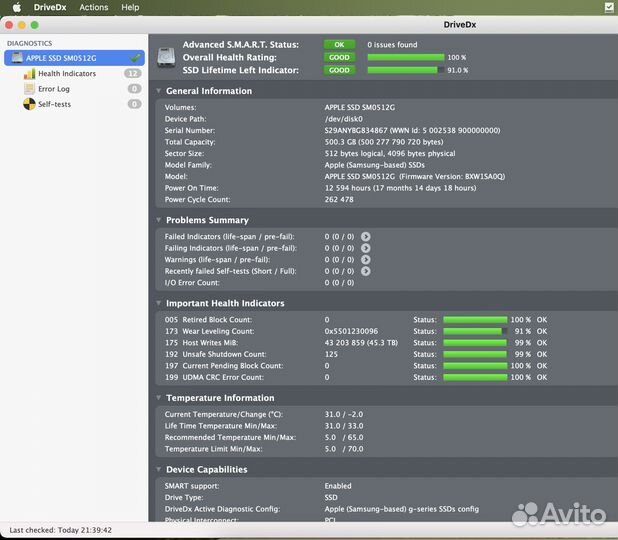Viewport: 618px width, 540px height.
Task: Click the Last checked timestamp in status bar
Action: [60, 530]
